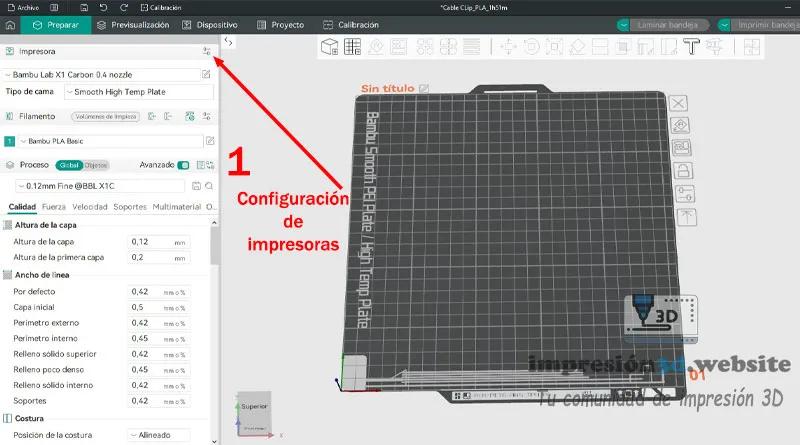800x445 pixels.
Task: Open the Laminar bandeja dropdown arrow
Action: point(623,25)
